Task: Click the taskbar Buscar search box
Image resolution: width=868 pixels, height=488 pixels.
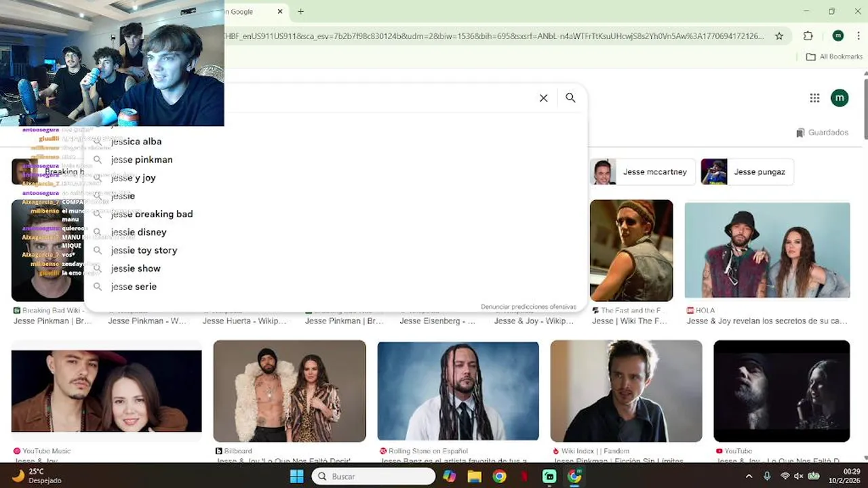Action: tap(374, 476)
